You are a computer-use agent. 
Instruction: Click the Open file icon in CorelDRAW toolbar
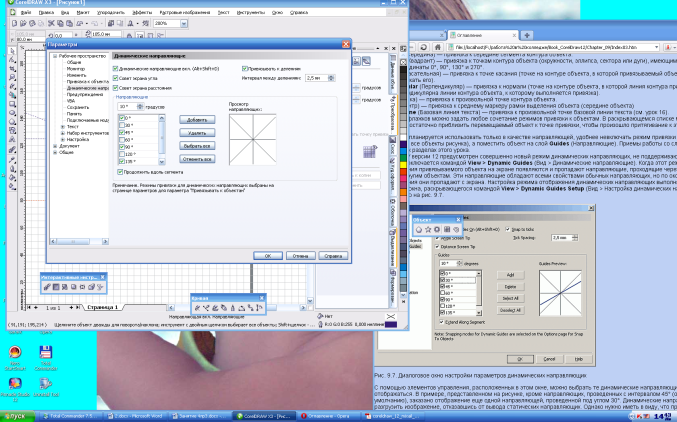23,23
